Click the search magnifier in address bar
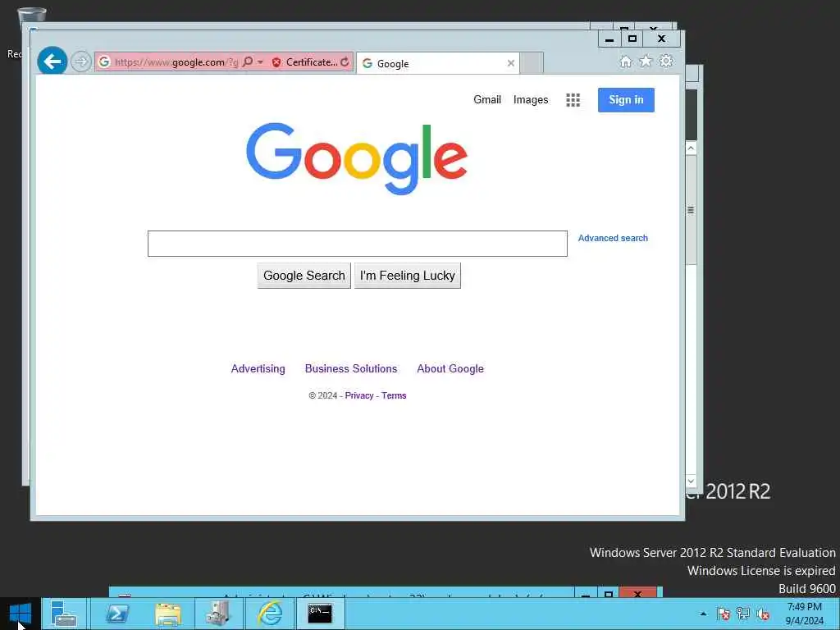Image resolution: width=840 pixels, height=630 pixels. [x=248, y=62]
